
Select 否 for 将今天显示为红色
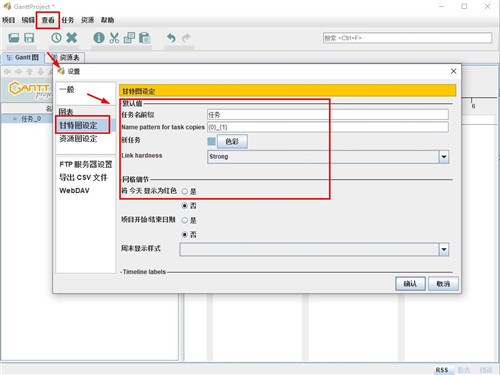tap(185, 206)
